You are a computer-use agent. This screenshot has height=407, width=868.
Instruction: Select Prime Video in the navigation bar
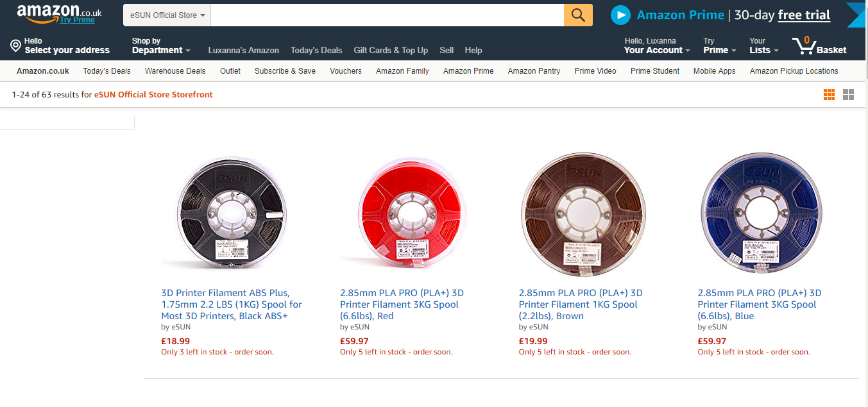click(x=595, y=71)
